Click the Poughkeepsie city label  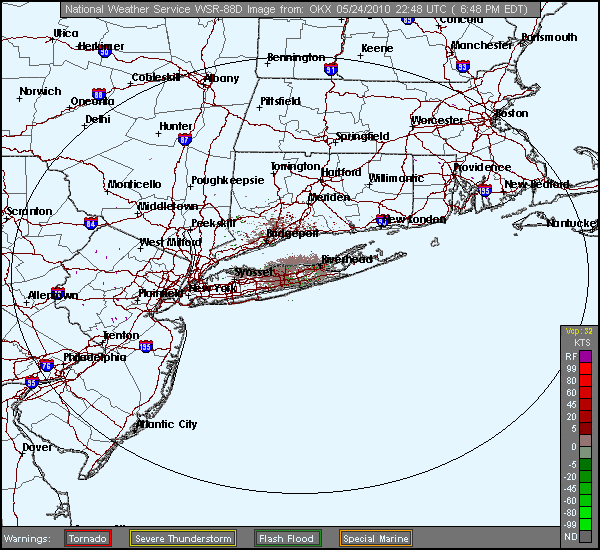[x=228, y=180]
